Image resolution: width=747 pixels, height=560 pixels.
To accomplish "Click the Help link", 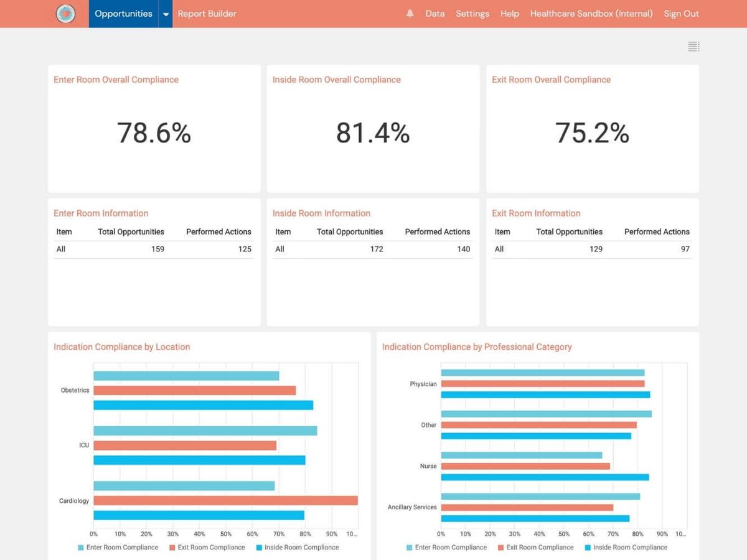I will [x=509, y=13].
